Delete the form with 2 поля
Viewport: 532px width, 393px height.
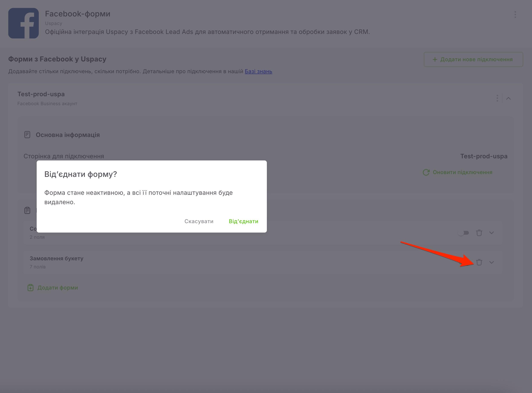click(479, 233)
